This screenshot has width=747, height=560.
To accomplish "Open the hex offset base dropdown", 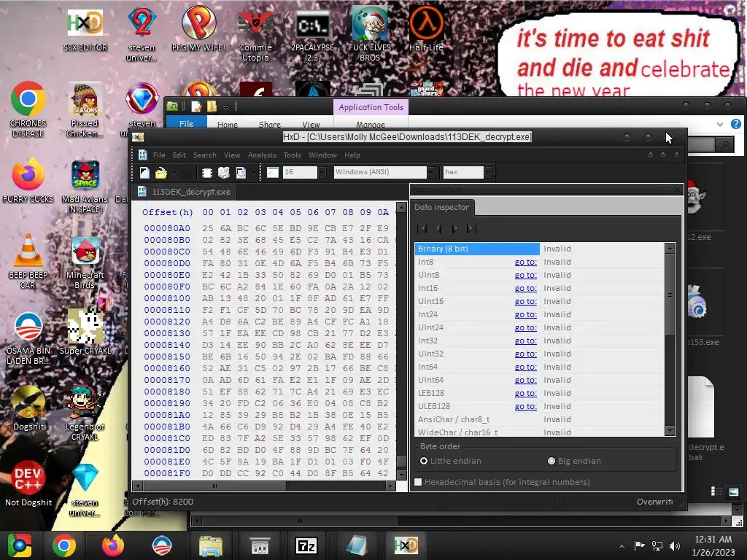I will click(x=488, y=172).
